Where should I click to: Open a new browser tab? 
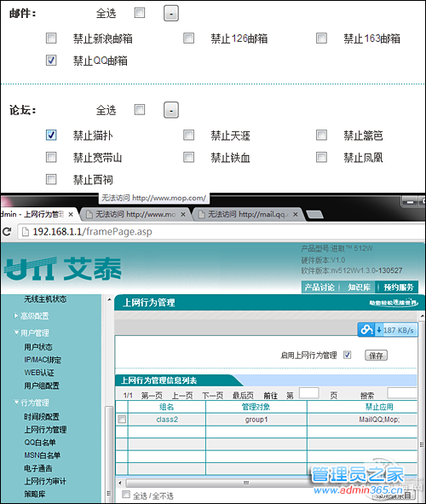click(314, 214)
